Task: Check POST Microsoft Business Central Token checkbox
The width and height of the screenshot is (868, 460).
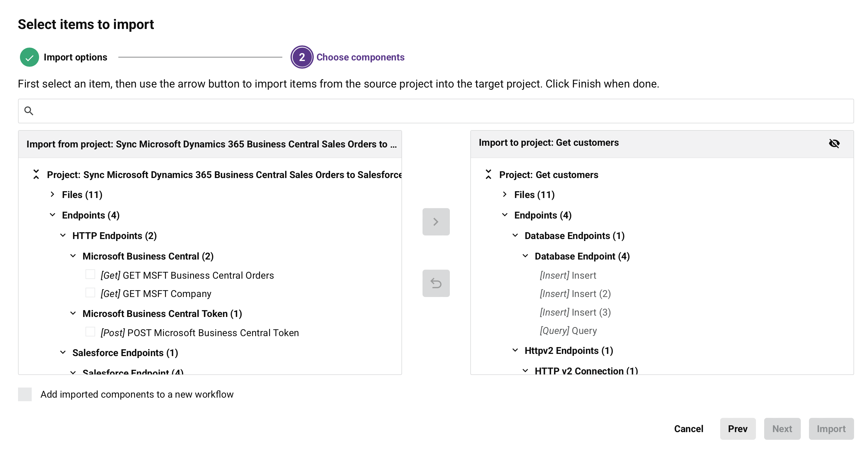Action: coord(90,332)
